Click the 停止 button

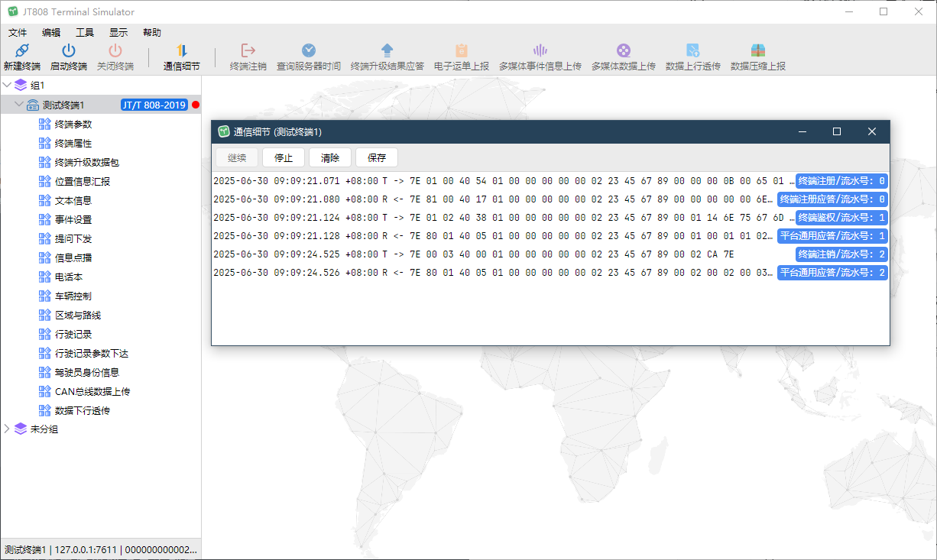(284, 158)
